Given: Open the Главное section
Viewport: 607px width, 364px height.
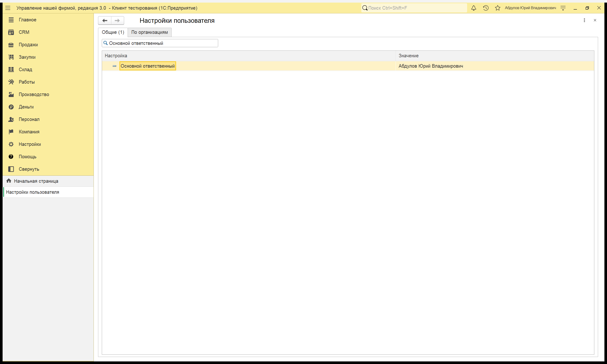Looking at the screenshot, I should click(28, 20).
